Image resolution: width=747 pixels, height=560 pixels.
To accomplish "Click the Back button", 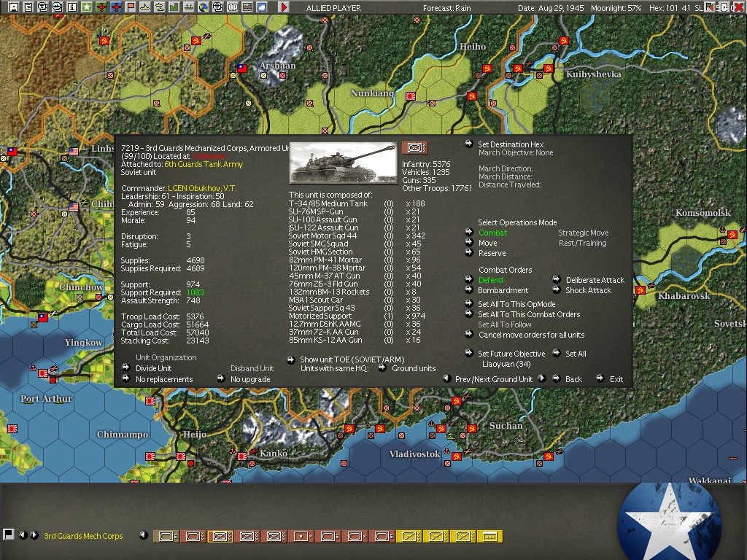I will [573, 379].
